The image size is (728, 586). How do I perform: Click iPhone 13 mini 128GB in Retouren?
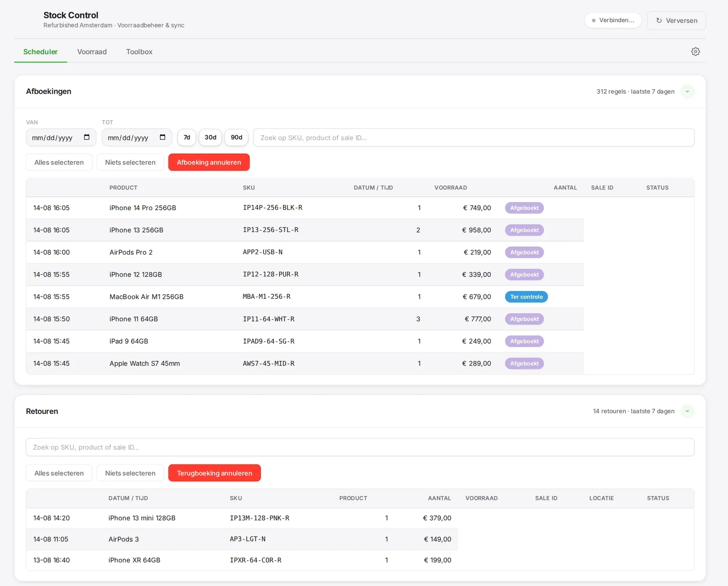point(142,518)
